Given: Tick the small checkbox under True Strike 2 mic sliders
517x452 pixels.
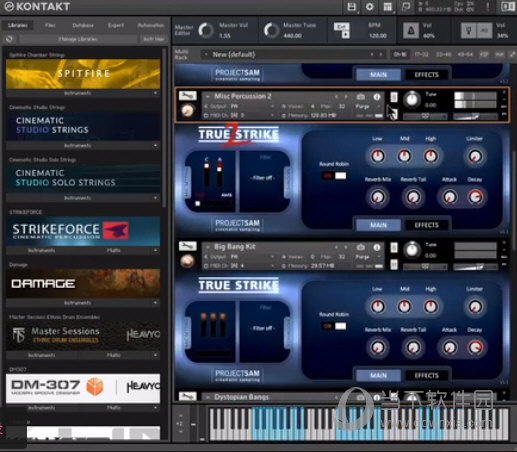Looking at the screenshot, I should (x=198, y=203).
